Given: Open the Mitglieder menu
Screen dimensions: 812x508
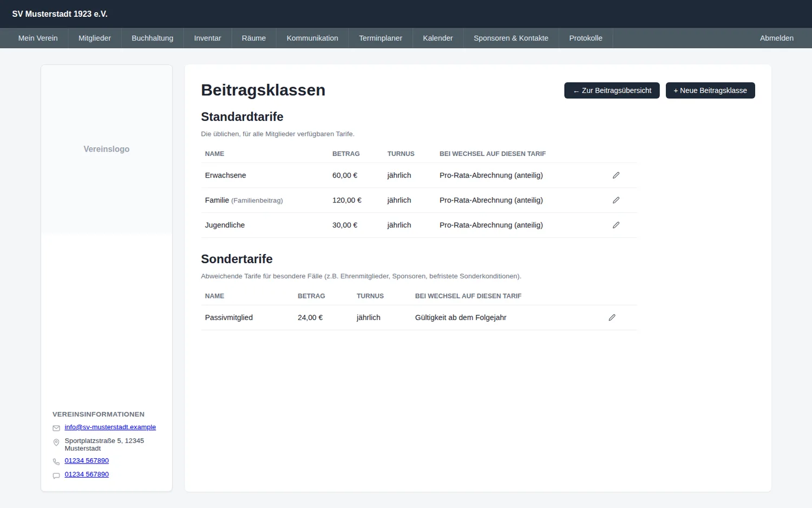Looking at the screenshot, I should click(x=95, y=38).
